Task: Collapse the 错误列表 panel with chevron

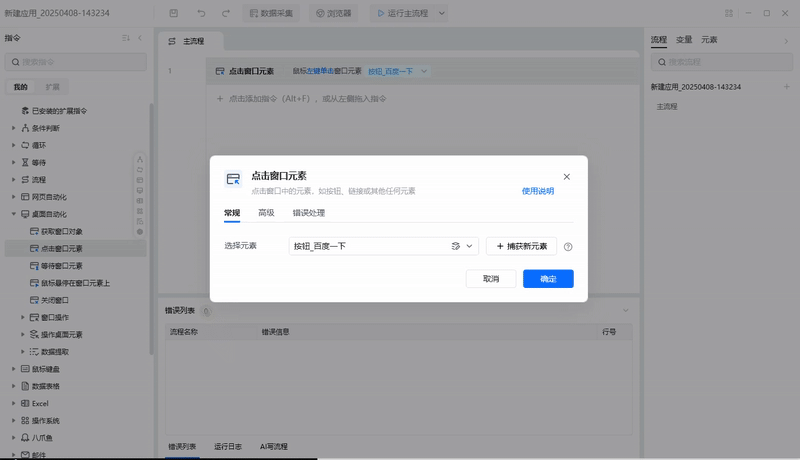Action: click(626, 310)
